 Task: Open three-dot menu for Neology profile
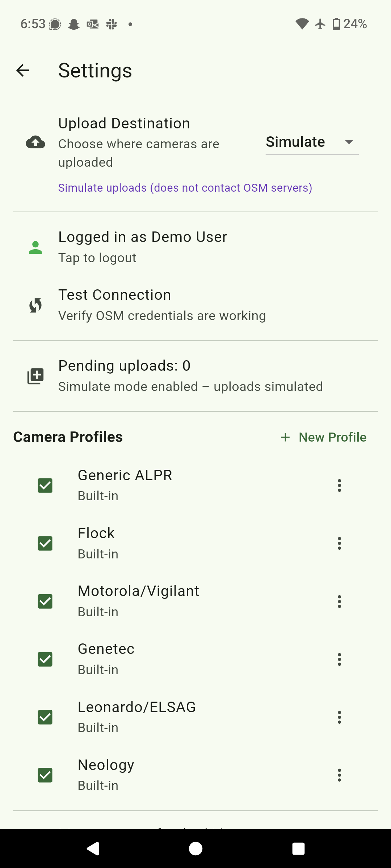tap(339, 775)
